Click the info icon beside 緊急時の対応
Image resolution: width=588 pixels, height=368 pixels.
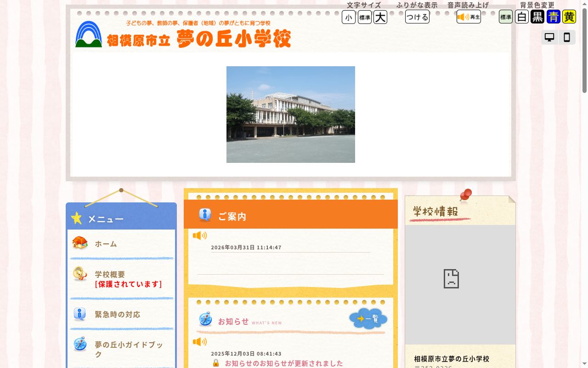(80, 314)
